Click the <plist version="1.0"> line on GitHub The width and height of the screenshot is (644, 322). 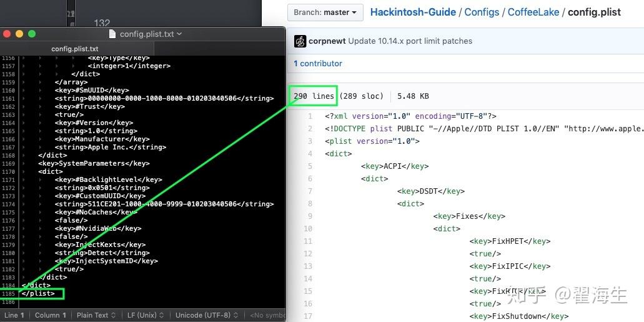click(x=372, y=141)
